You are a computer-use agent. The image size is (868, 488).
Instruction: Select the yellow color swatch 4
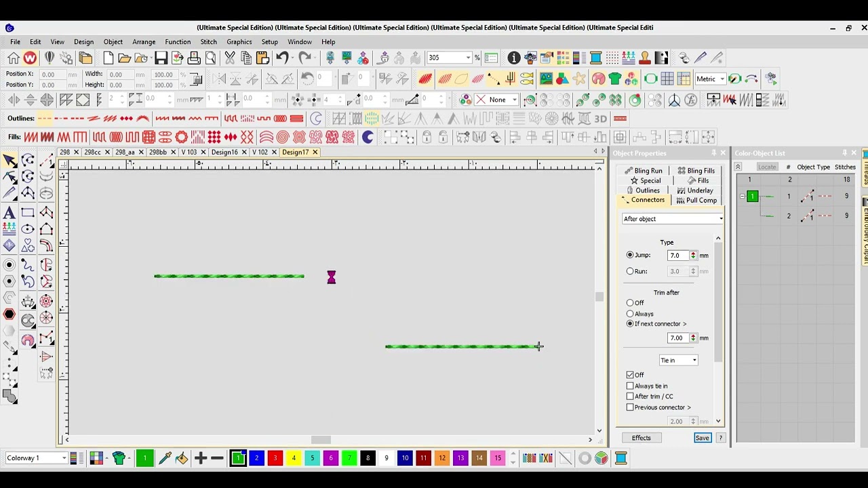(294, 459)
